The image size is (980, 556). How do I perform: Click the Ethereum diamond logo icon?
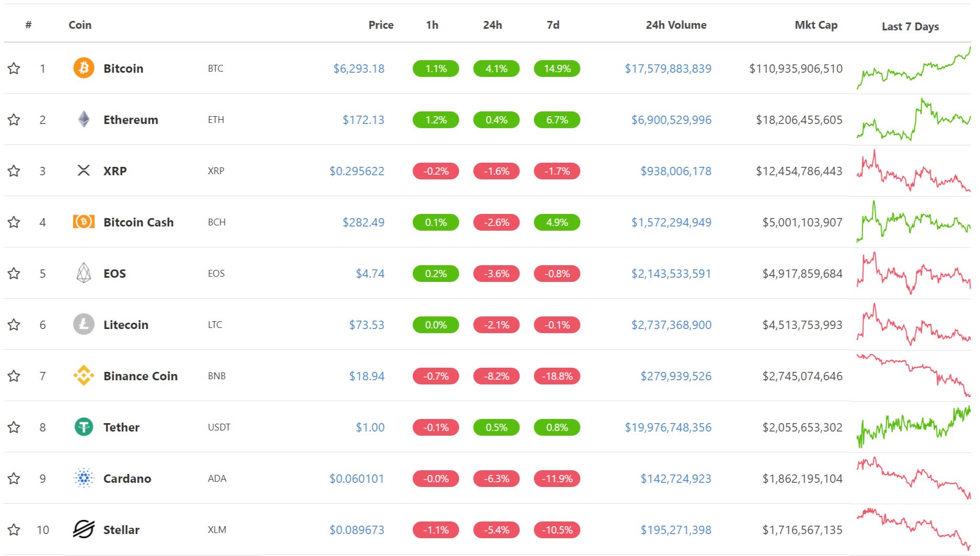[x=84, y=119]
